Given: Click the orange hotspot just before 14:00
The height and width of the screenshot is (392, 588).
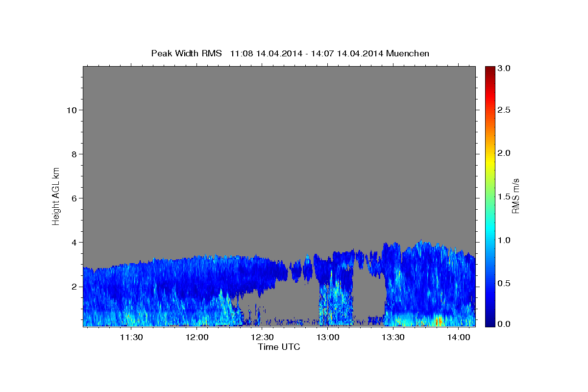Looking at the screenshot, I should 439,321.
